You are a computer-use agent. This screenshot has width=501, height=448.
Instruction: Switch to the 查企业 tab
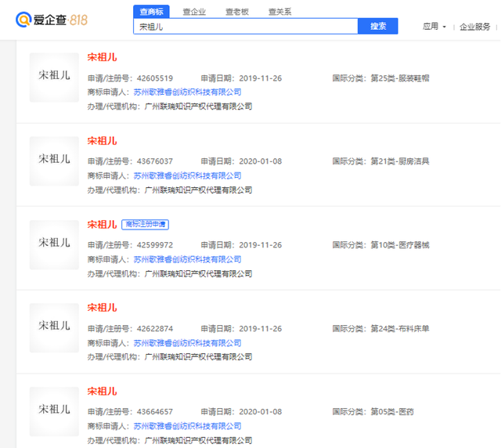(x=194, y=12)
